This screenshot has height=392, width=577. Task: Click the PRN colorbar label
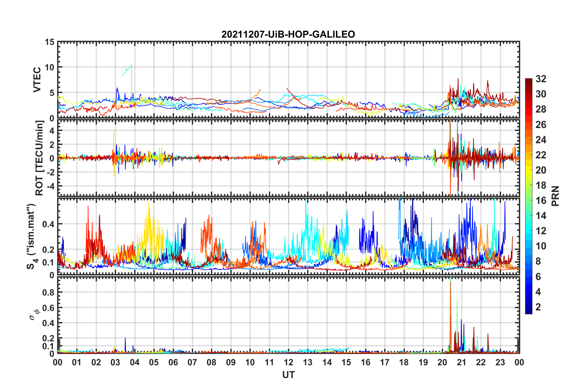pyautogui.click(x=555, y=196)
